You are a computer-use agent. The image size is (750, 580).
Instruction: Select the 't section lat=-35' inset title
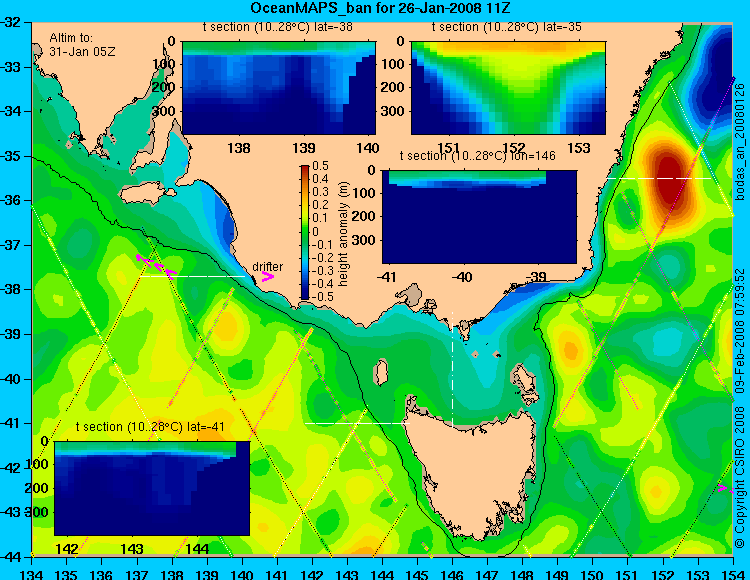507,27
